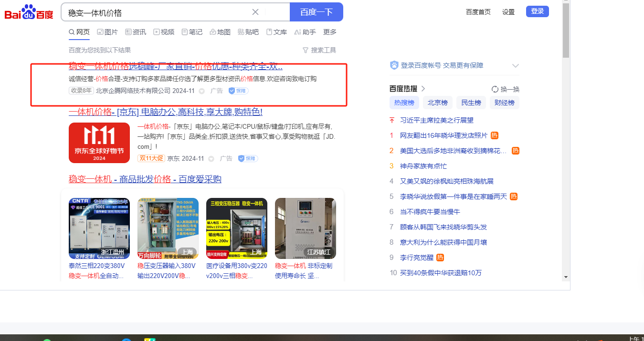Open the 笔记 tab
The image size is (644, 341).
192,32
